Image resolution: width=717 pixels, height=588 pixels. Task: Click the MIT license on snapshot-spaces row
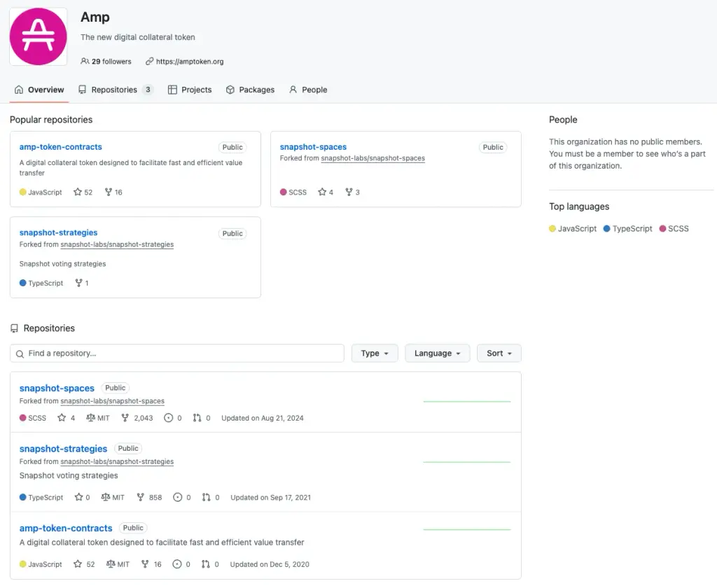(98, 418)
